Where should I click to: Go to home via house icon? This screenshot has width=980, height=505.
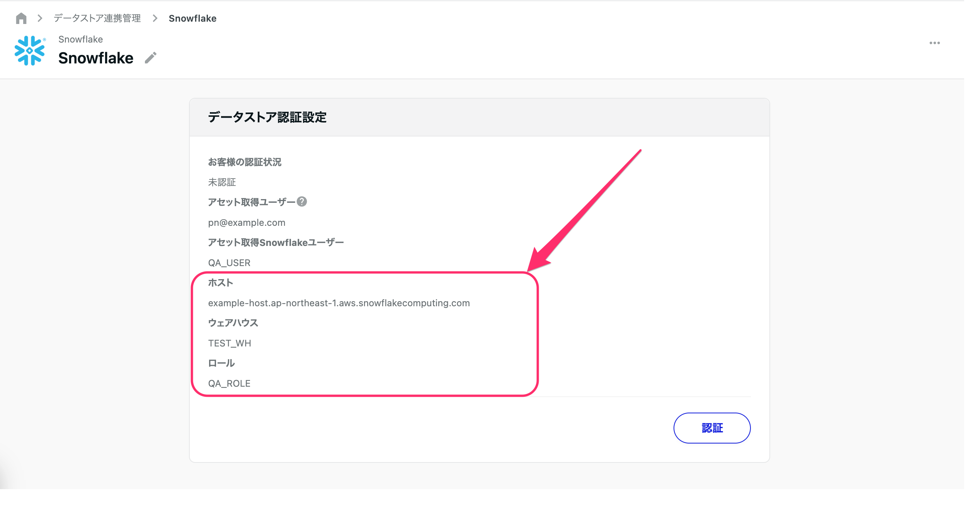pos(21,18)
